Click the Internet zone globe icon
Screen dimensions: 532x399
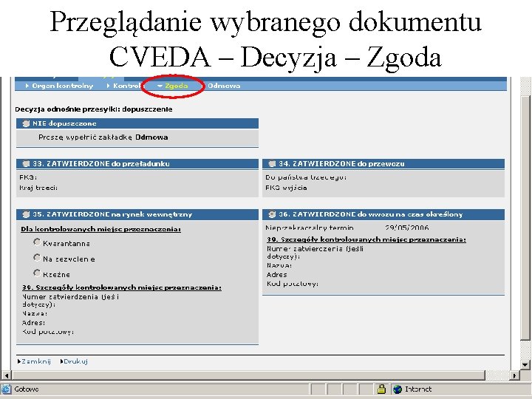point(398,389)
